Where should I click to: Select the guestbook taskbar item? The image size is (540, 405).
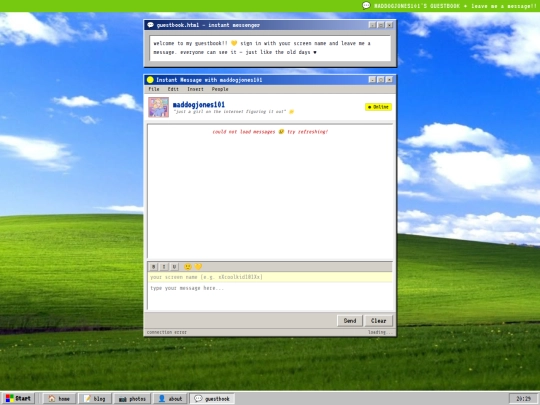click(x=212, y=399)
